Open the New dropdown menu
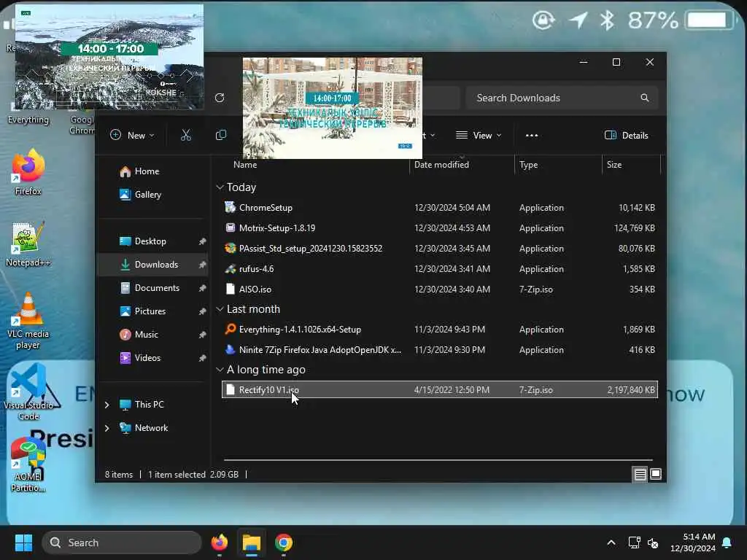The width and height of the screenshot is (747, 560). tap(132, 136)
